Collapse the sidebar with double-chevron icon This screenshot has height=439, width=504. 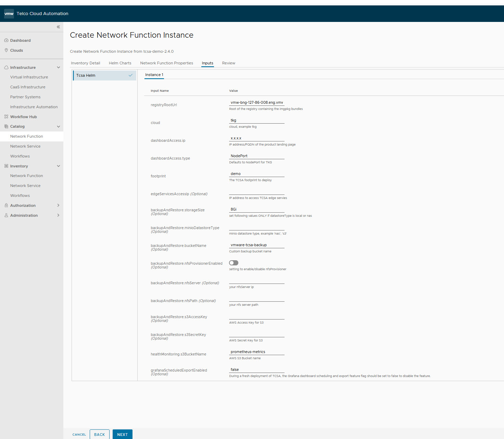(58, 27)
